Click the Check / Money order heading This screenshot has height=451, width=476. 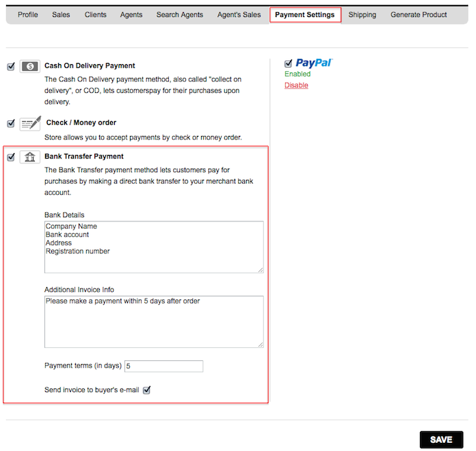click(81, 122)
